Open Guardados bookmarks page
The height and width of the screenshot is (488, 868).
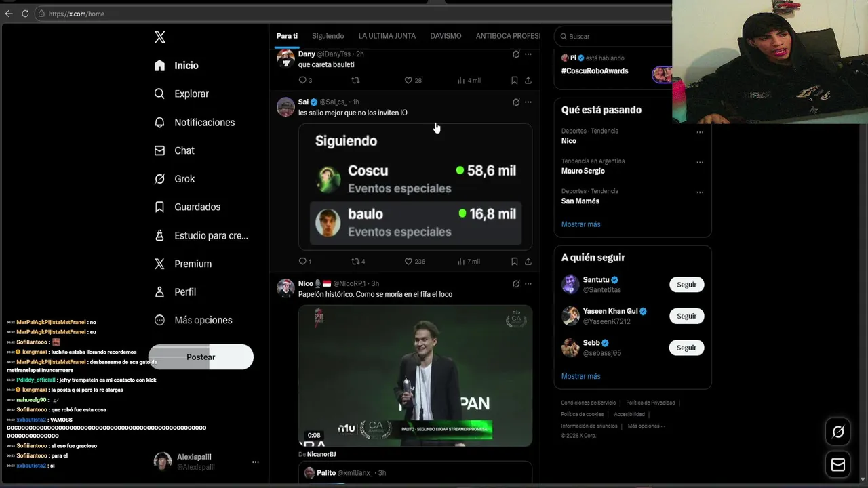[187, 207]
